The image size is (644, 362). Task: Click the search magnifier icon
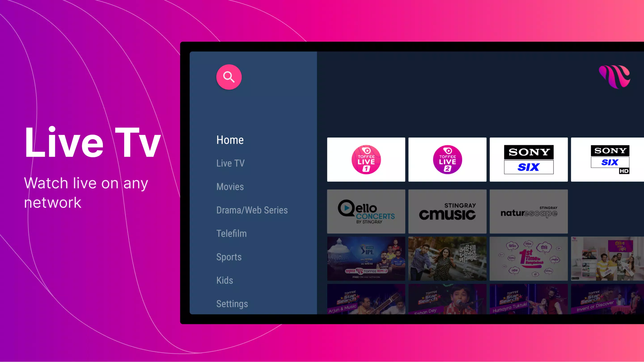pos(229,77)
